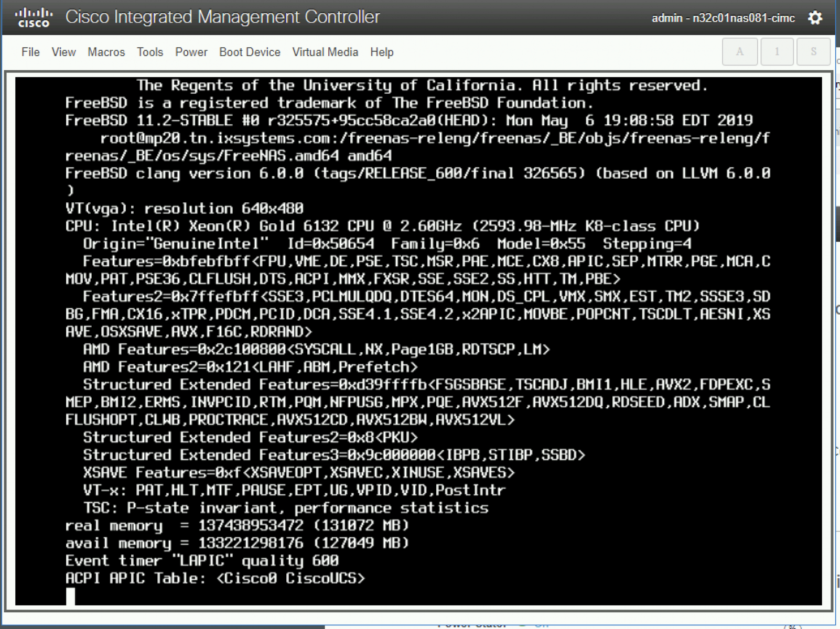Open the File menu
The height and width of the screenshot is (629, 840).
(30, 52)
